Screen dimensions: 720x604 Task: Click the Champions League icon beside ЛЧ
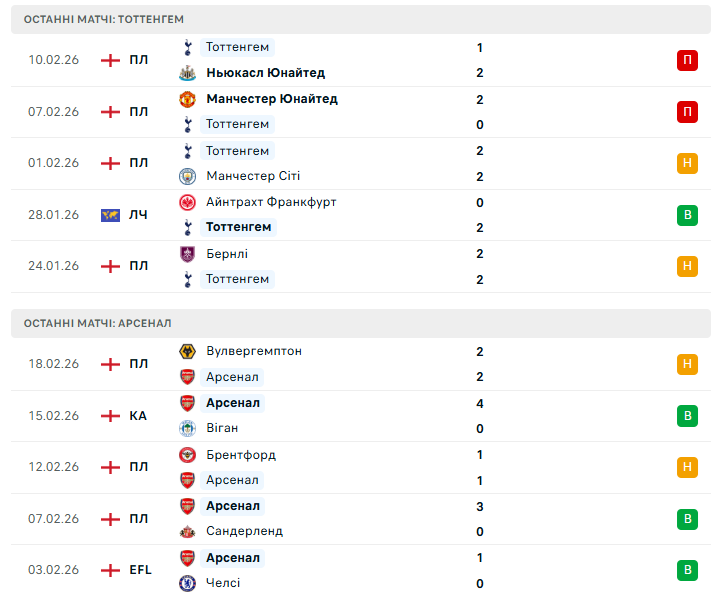(x=110, y=215)
